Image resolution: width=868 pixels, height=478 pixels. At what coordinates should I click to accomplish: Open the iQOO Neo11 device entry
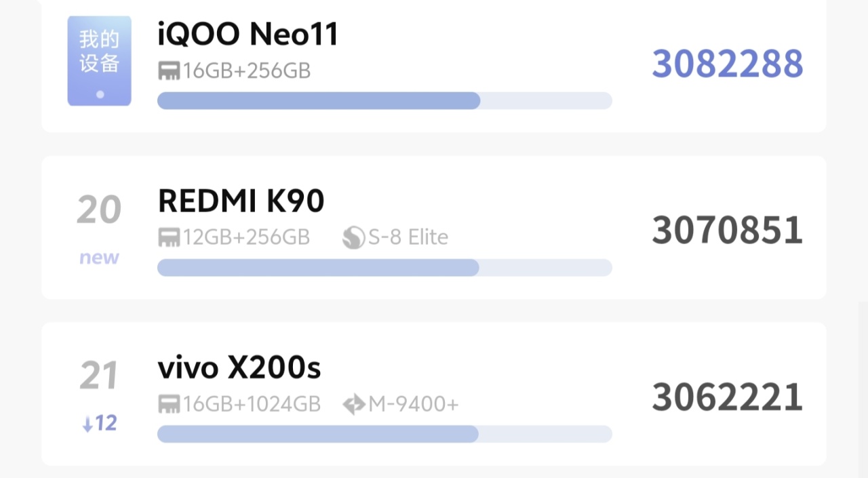pos(248,34)
